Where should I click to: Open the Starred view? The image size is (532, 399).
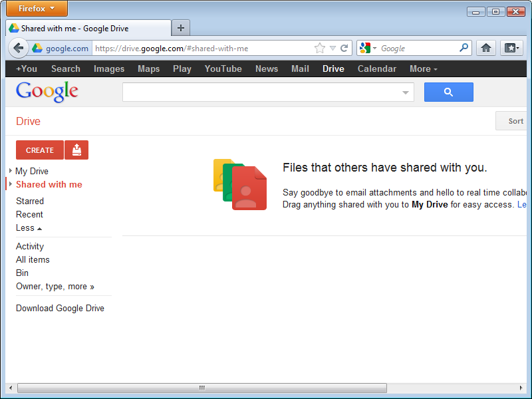point(30,201)
